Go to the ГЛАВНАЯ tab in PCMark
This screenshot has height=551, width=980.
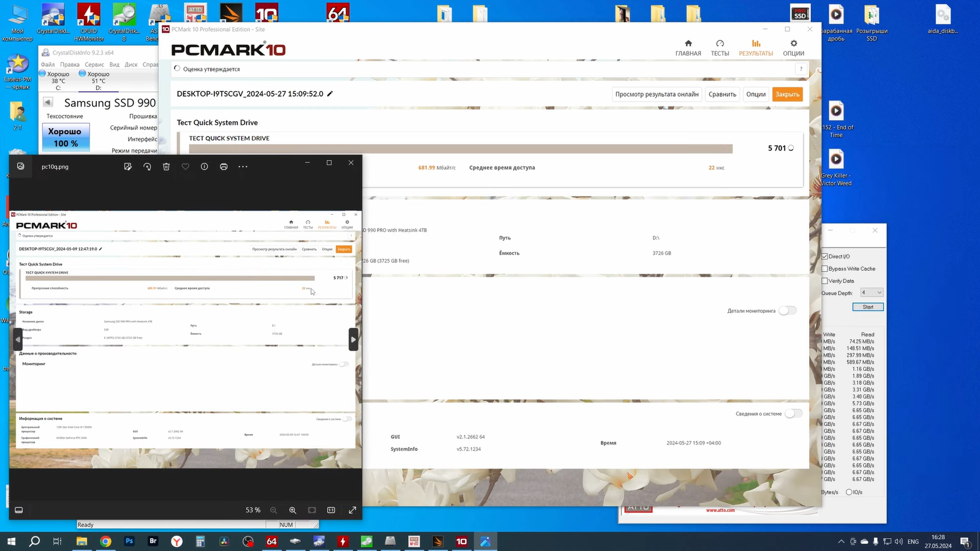688,47
